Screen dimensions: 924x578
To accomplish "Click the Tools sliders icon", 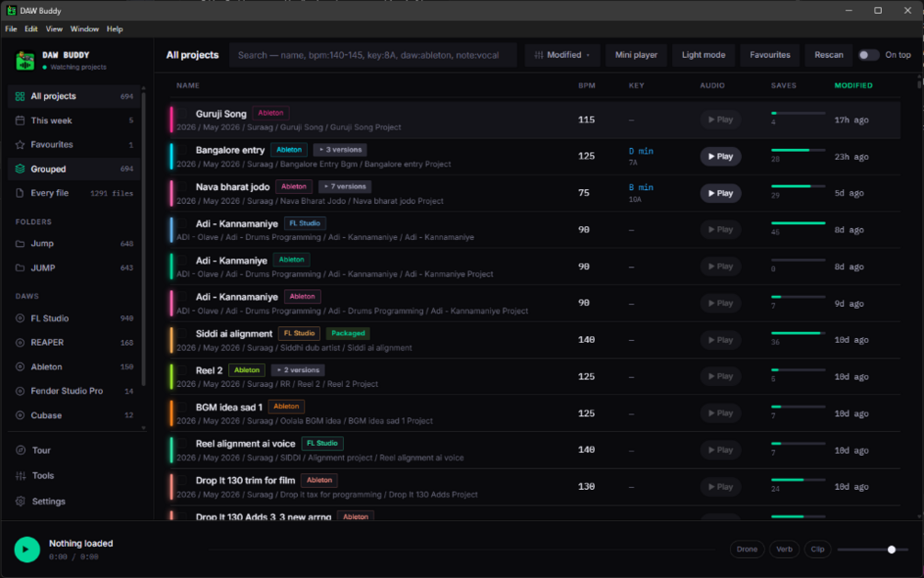I will (x=20, y=475).
